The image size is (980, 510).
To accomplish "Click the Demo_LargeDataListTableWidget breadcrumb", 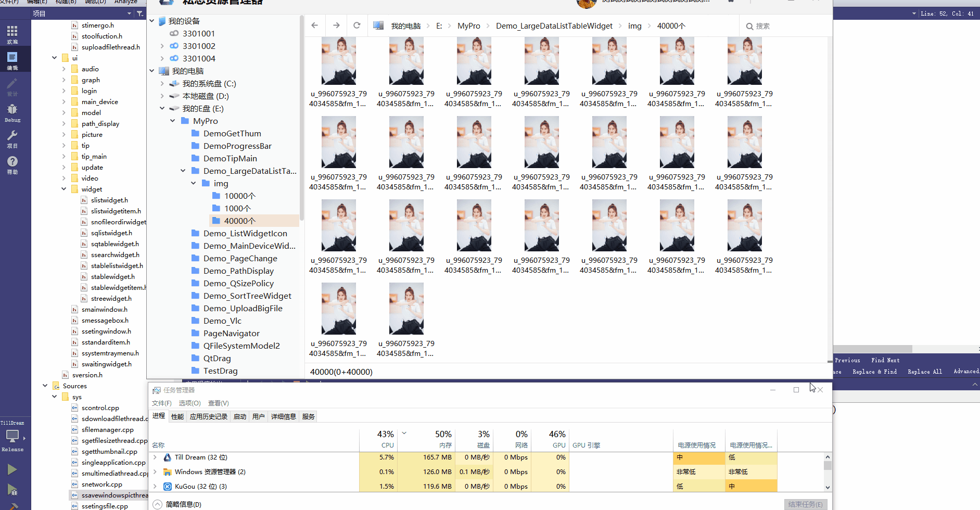I will [x=554, y=26].
